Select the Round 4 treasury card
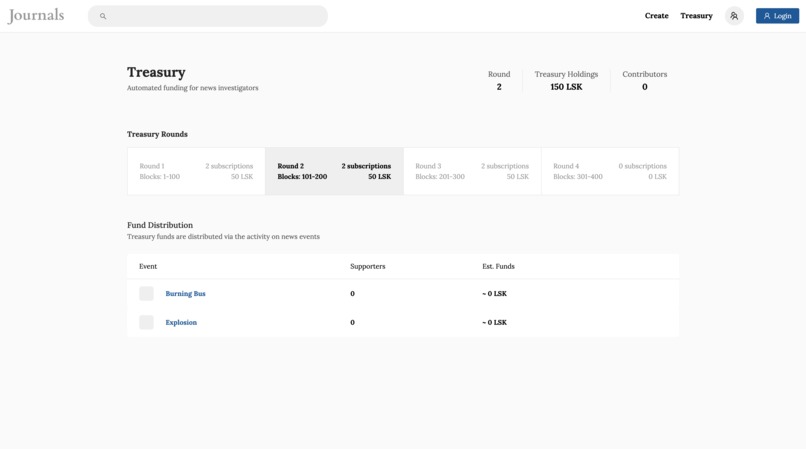The width and height of the screenshot is (806, 449). (610, 171)
